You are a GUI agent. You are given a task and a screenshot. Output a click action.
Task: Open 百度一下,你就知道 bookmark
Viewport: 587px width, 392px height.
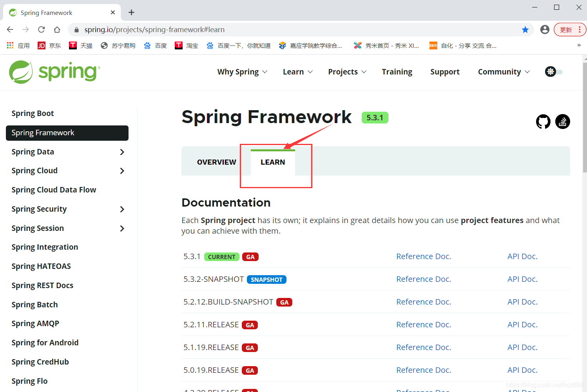click(239, 45)
